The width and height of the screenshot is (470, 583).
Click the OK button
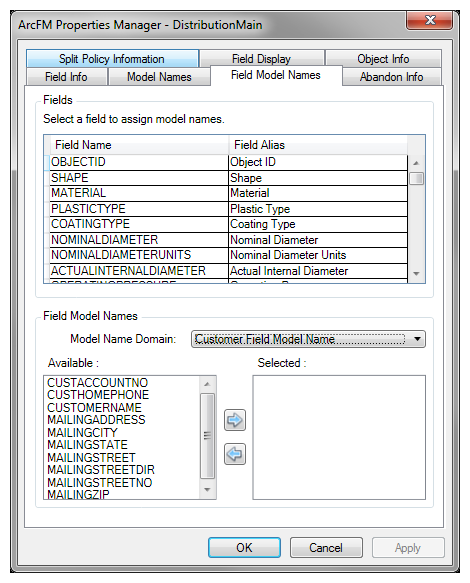pyautogui.click(x=244, y=547)
